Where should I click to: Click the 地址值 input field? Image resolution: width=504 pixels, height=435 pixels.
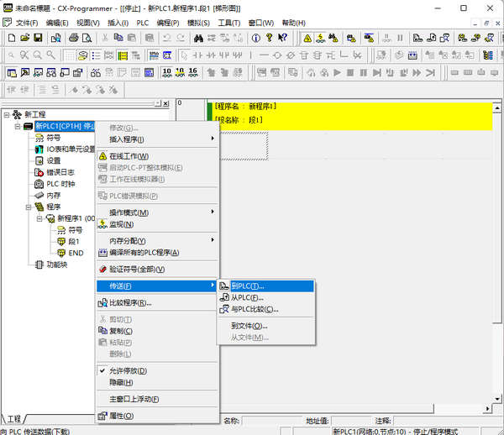pyautogui.click(x=352, y=421)
